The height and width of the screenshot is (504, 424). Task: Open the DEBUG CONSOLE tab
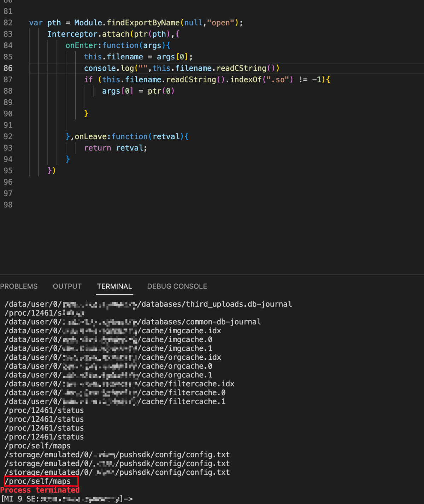pyautogui.click(x=177, y=286)
